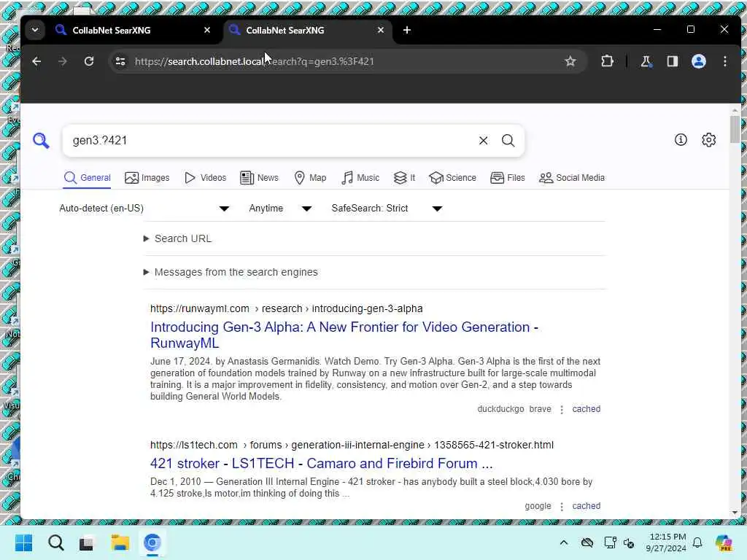
Task: Open the About info icon
Action: click(681, 139)
